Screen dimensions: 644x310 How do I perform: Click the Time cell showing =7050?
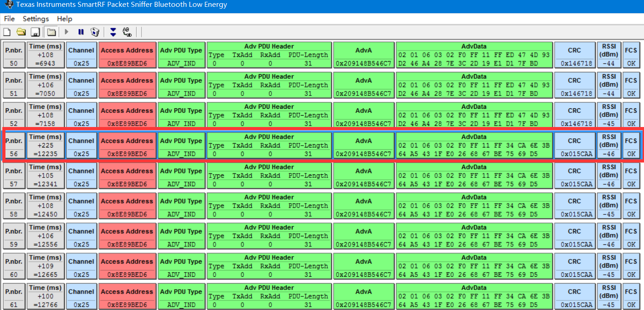pyautogui.click(x=46, y=85)
